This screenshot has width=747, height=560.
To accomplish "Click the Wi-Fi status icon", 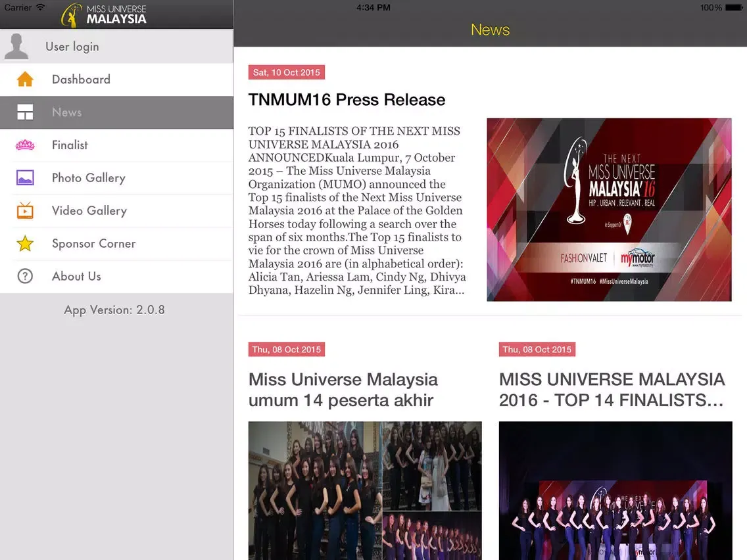I will [x=41, y=7].
